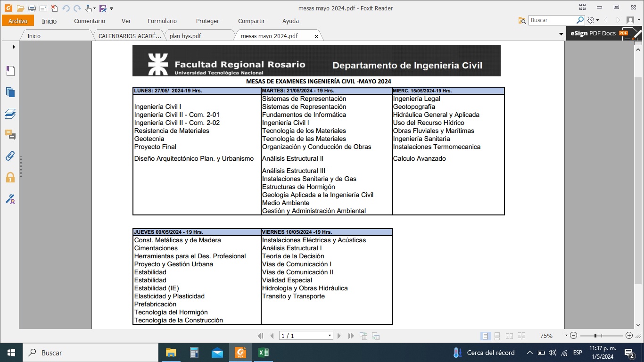Select single page view mode
The width and height of the screenshot is (644, 362).
[486, 336]
